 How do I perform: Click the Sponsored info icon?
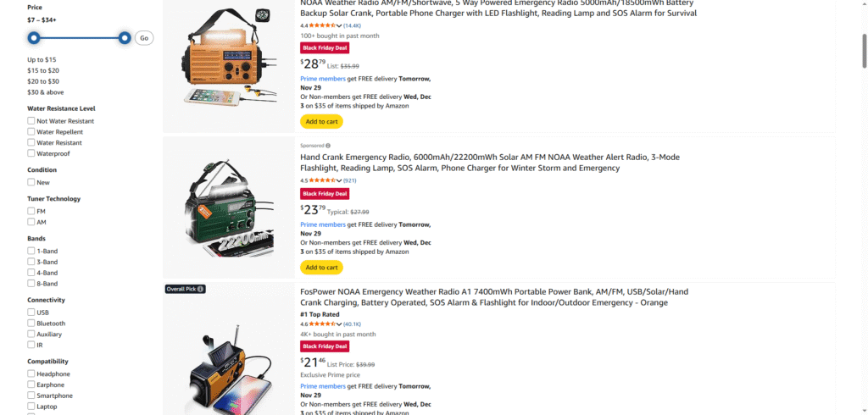point(328,146)
